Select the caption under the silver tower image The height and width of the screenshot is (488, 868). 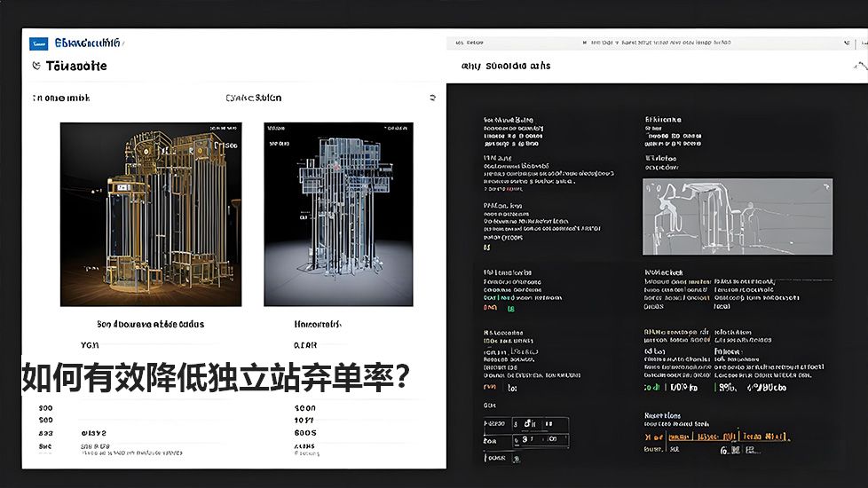tap(318, 324)
